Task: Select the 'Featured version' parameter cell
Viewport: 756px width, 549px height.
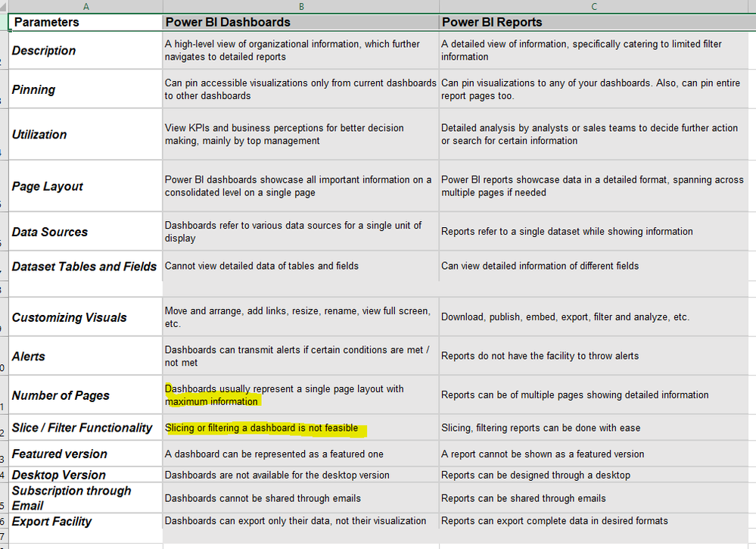Action: [x=86, y=454]
